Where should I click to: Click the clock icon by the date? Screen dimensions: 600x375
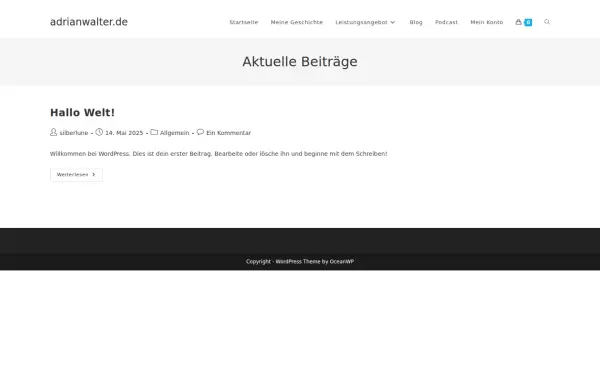(x=99, y=132)
